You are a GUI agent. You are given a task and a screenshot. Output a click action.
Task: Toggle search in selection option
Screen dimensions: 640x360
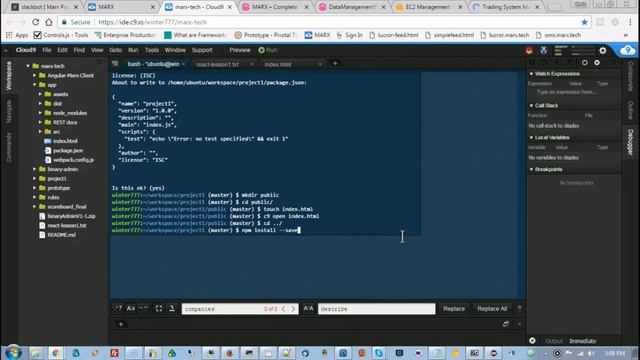pos(159,309)
